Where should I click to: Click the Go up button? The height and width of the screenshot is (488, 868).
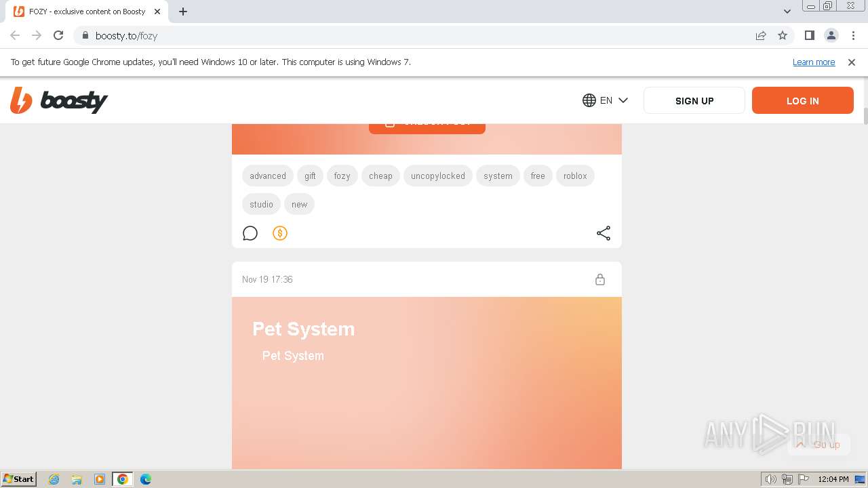pyautogui.click(x=818, y=445)
